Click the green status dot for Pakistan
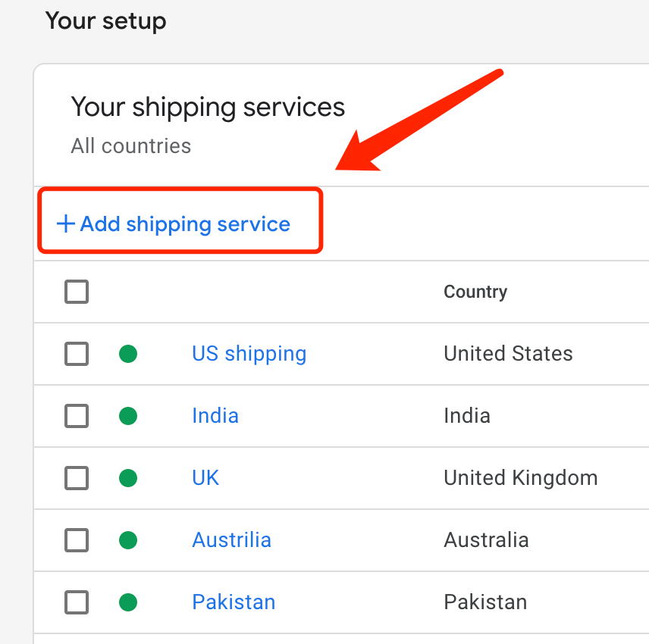Viewport: 649px width, 644px height. pyautogui.click(x=128, y=602)
